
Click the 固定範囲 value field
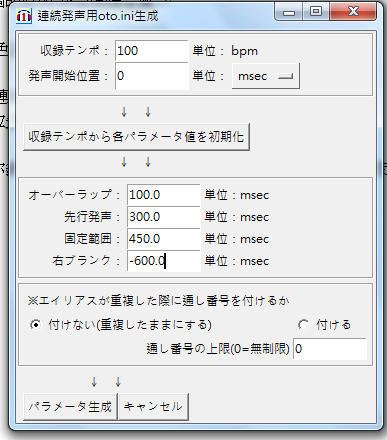tap(164, 239)
